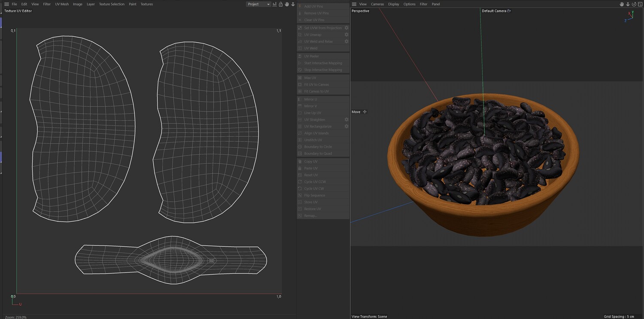644x319 pixels.
Task: Click gear icon next to UV Straighten
Action: click(346, 120)
